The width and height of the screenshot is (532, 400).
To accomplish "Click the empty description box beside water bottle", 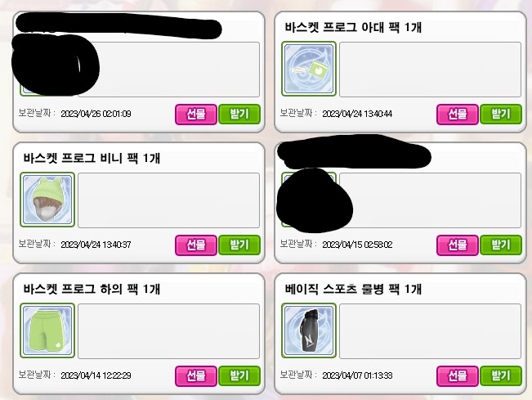I will click(x=430, y=331).
